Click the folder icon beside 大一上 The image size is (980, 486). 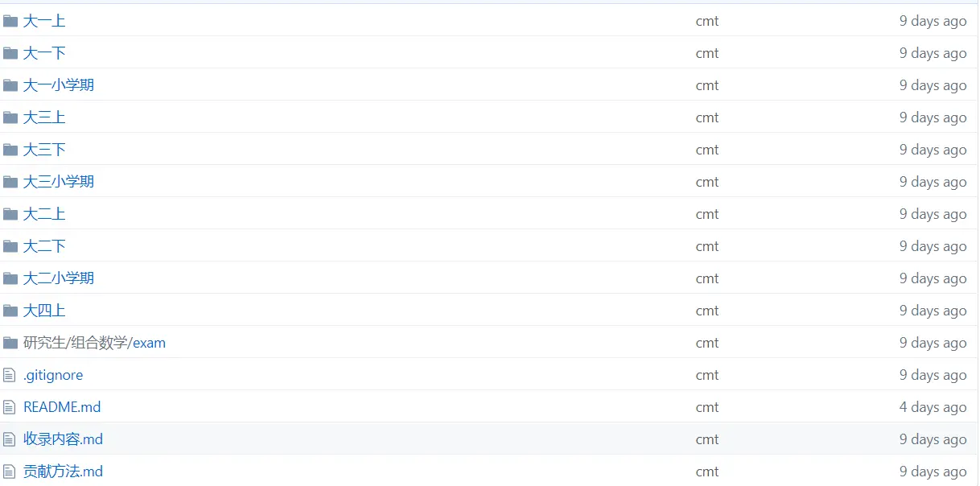click(x=10, y=21)
